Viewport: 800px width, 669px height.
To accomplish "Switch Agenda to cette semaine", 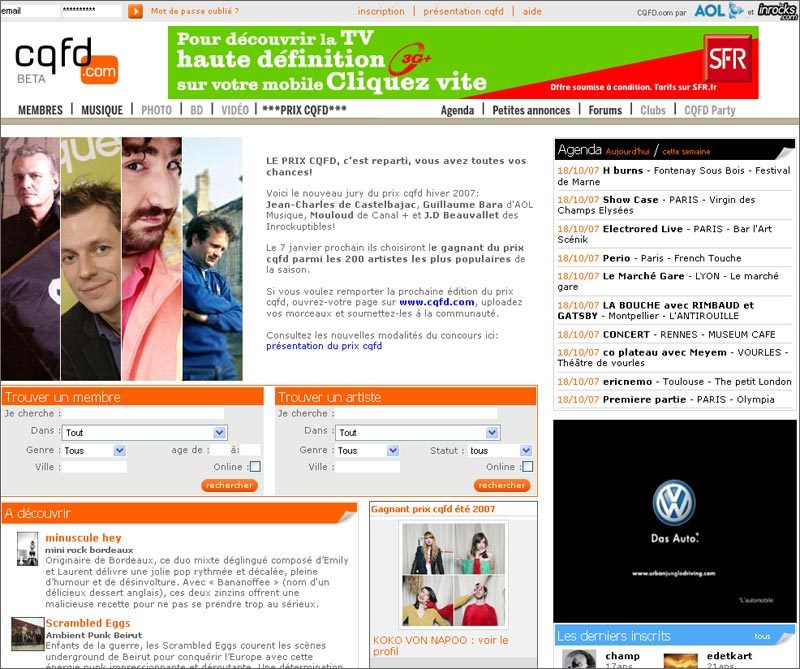I will [x=686, y=152].
